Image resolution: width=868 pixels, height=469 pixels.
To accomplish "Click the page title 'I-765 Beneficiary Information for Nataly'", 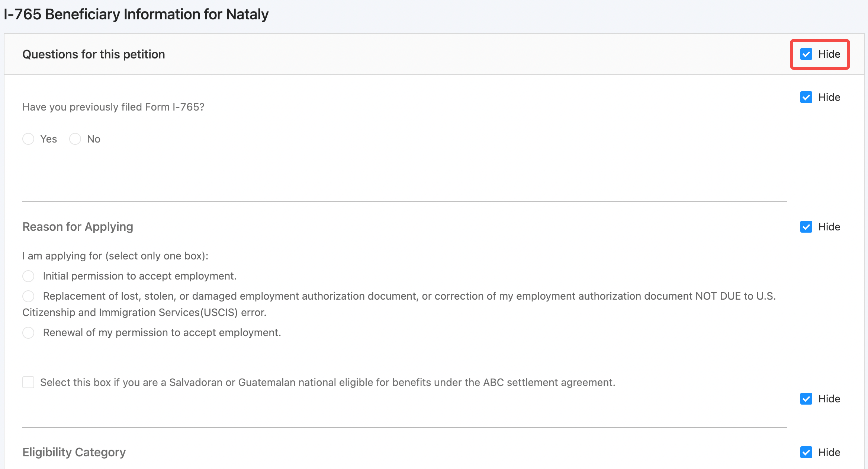I will click(x=136, y=15).
